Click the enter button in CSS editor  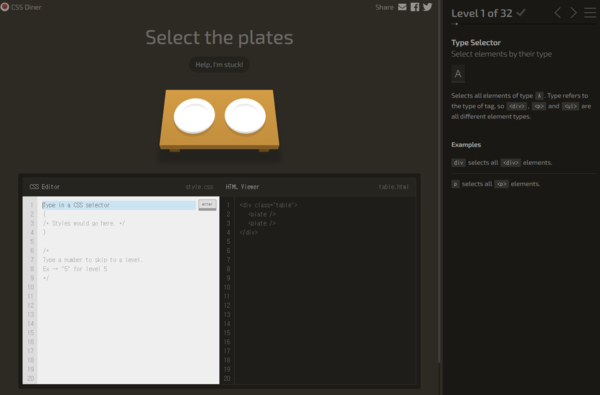(207, 205)
